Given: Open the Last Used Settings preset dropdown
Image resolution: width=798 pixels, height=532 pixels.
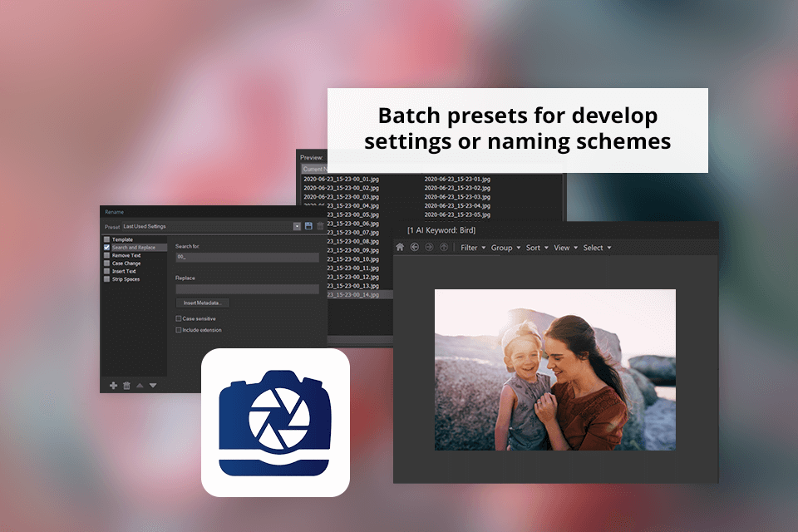Looking at the screenshot, I should coord(297,225).
